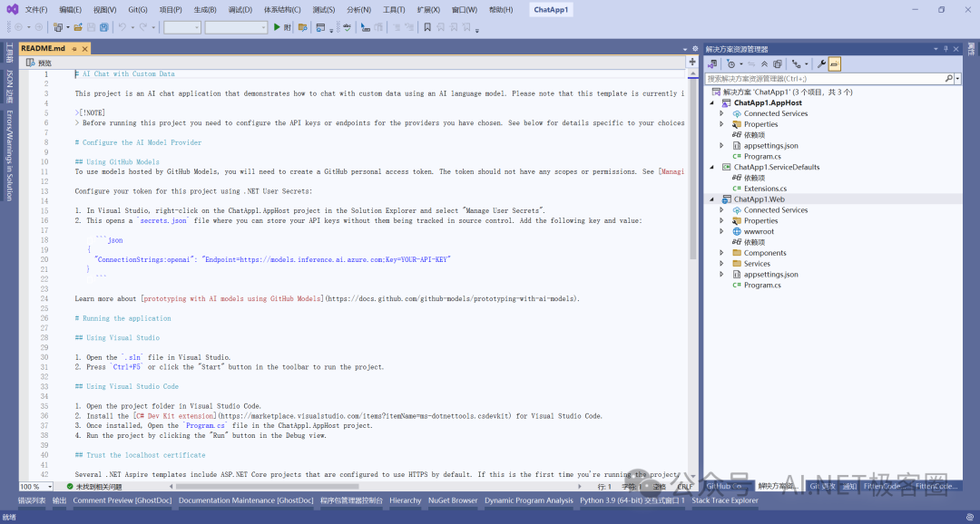Click the spell check abc icon

(x=347, y=27)
